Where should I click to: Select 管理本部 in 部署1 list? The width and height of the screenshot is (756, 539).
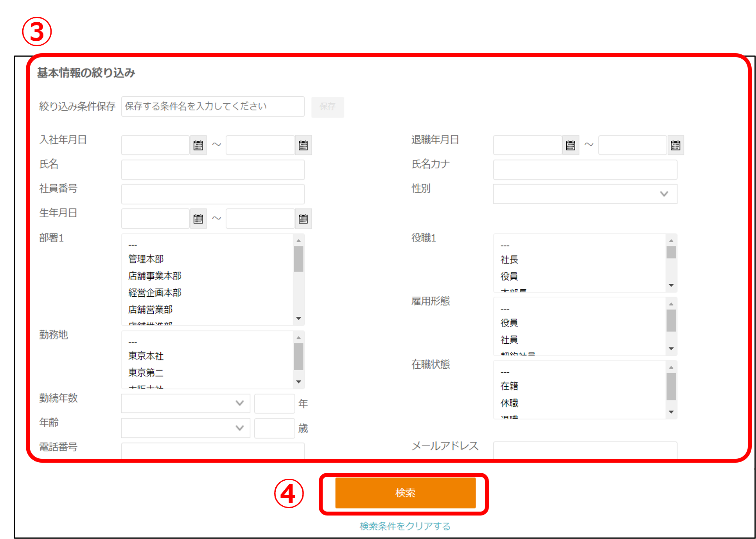click(146, 259)
